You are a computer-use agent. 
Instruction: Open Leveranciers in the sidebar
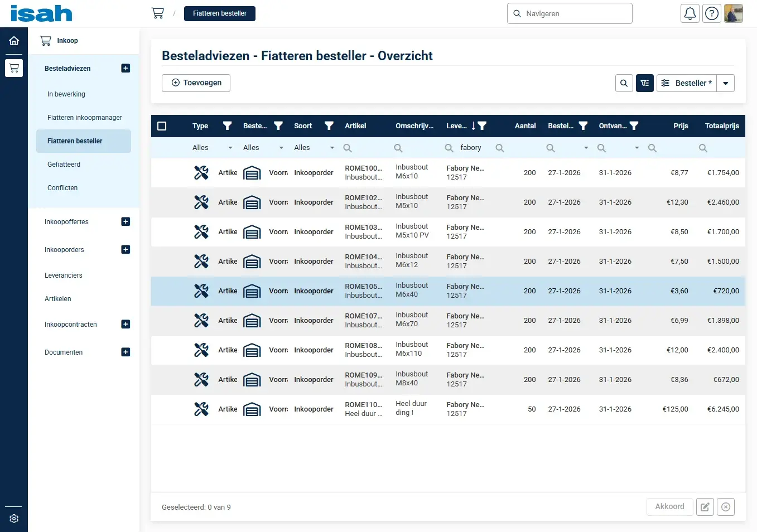click(x=64, y=275)
